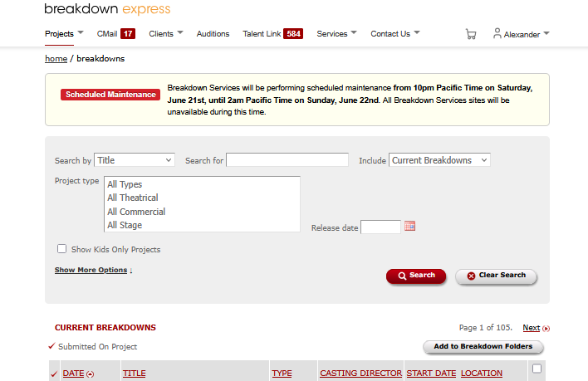Click the DATE sort direction icon
This screenshot has height=381, width=588.
(90, 374)
